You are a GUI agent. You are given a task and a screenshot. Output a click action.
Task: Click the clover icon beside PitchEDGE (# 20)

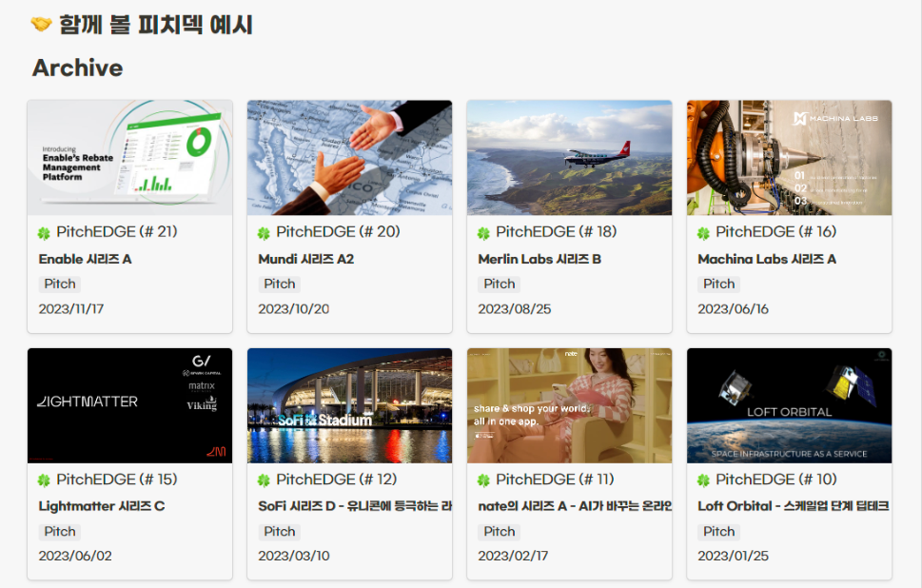click(x=264, y=233)
